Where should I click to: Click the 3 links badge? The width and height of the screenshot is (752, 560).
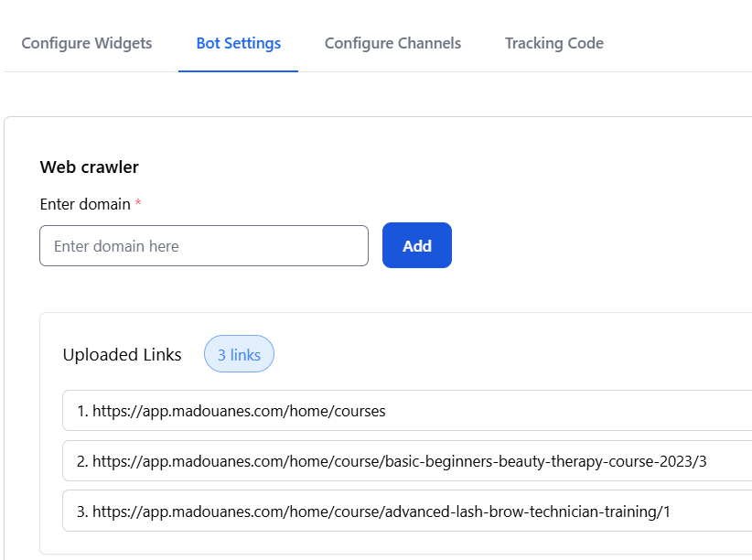239,354
